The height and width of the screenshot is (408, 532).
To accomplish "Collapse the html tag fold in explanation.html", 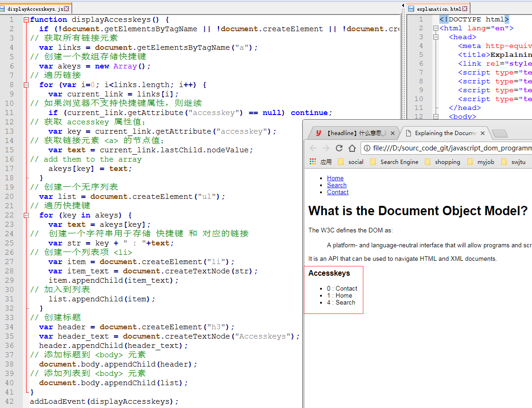I will 436,28.
